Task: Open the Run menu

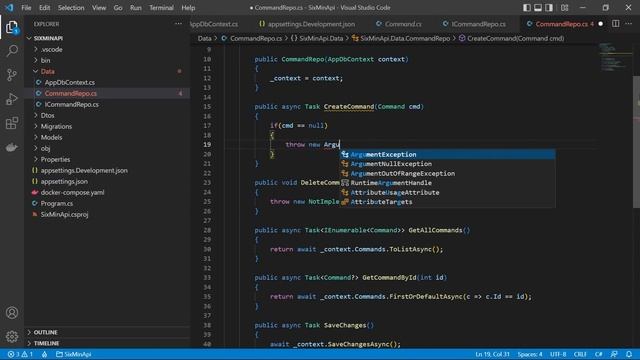Action: (136, 8)
